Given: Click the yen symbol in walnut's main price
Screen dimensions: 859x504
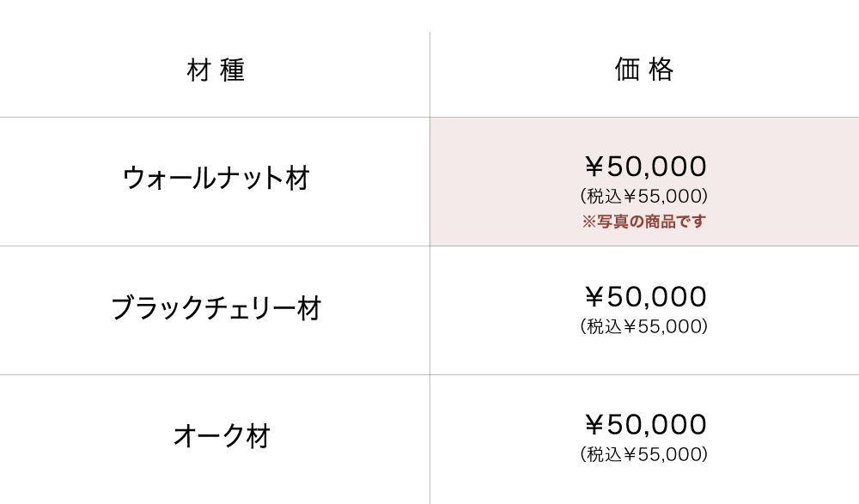Looking at the screenshot, I should 594,167.
